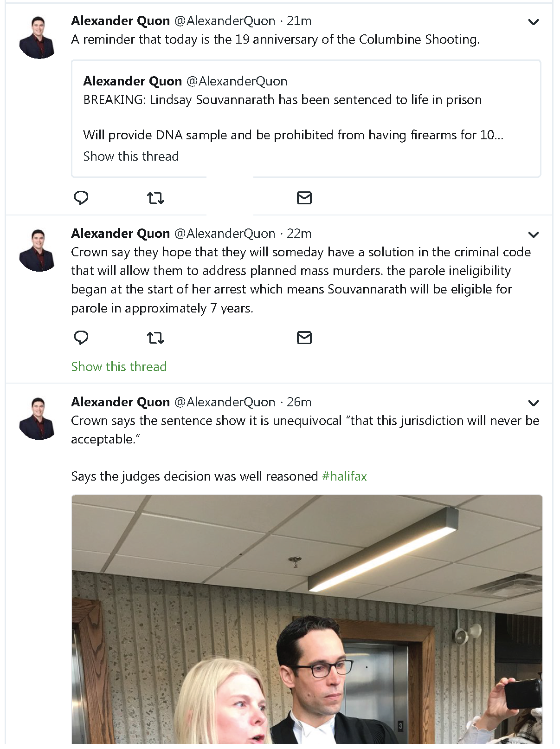This screenshot has height=749, width=560.
Task: Open the #halifax hashtag
Action: (x=344, y=476)
